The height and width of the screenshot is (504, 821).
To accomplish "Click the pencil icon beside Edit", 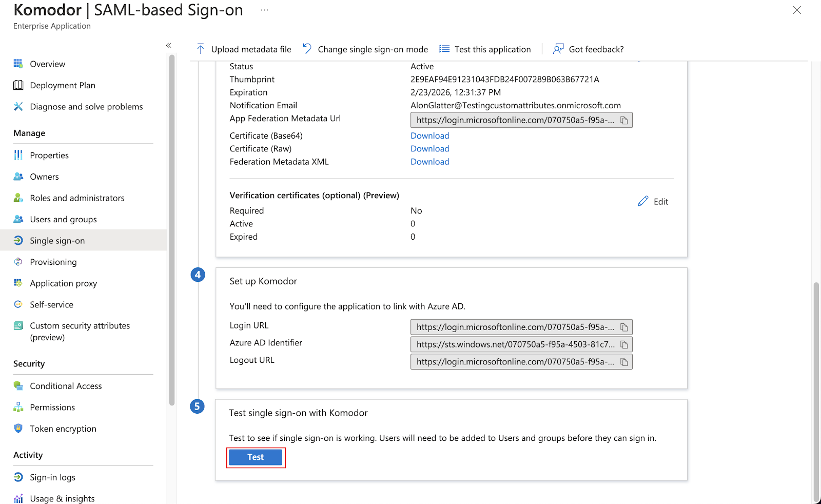I will click(643, 201).
